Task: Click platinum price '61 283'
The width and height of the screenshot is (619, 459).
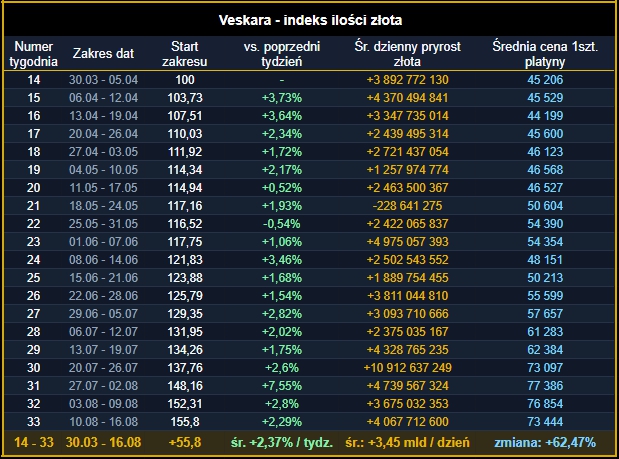Action: click(x=545, y=332)
